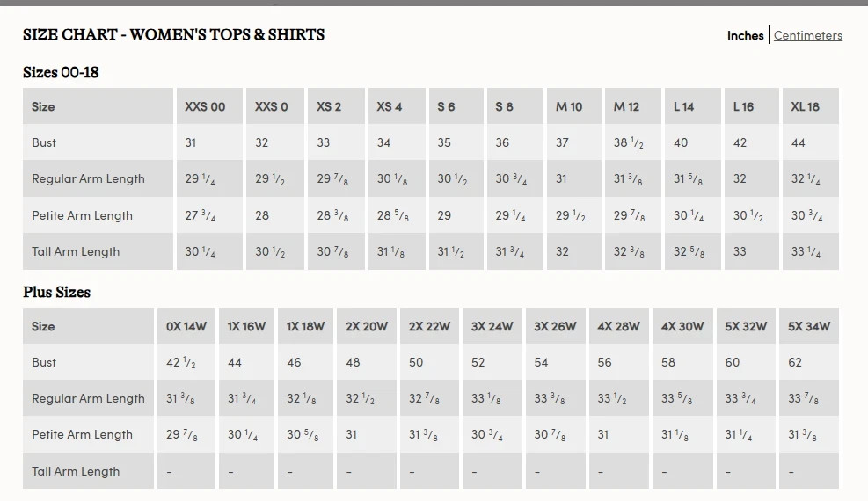
Task: Click the Bust row label in Sizes 00-18
Action: point(44,142)
